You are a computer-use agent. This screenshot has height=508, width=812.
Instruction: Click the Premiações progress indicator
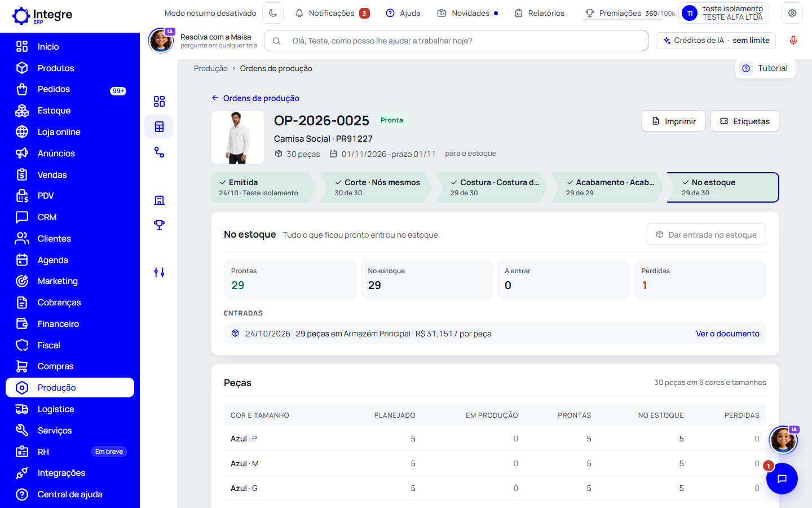pyautogui.click(x=630, y=13)
